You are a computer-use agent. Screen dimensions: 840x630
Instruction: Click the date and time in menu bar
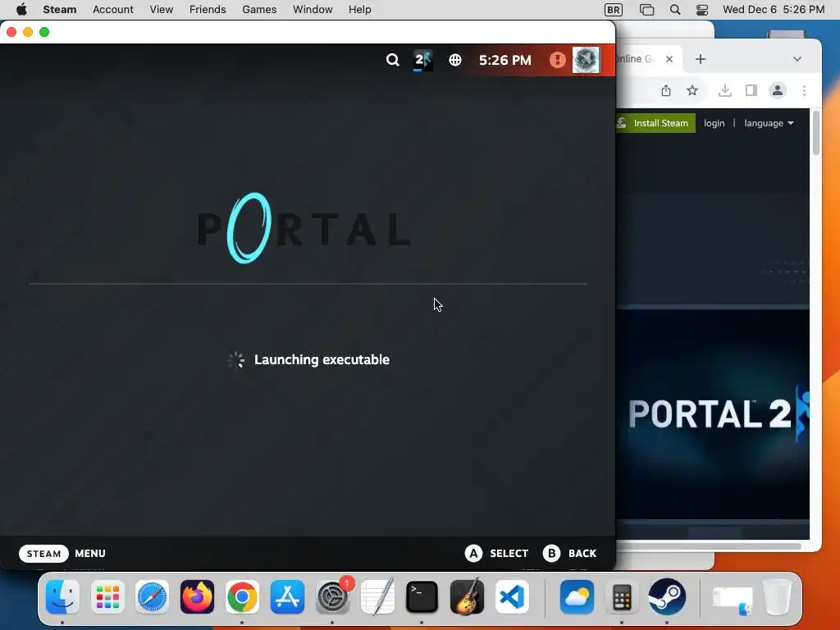tap(773, 10)
